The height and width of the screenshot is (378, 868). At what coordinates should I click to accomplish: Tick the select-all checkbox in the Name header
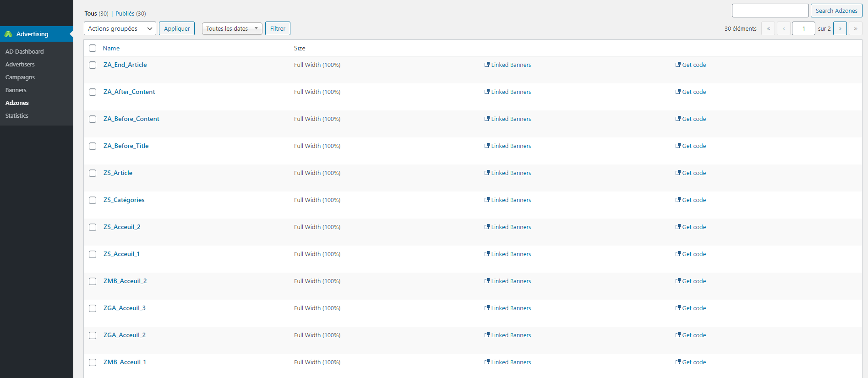[93, 48]
